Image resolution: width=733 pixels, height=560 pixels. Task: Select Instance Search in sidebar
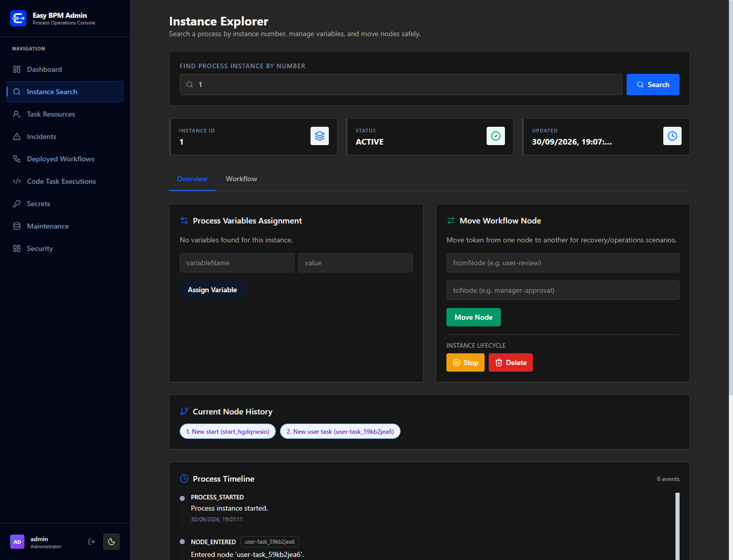click(65, 92)
